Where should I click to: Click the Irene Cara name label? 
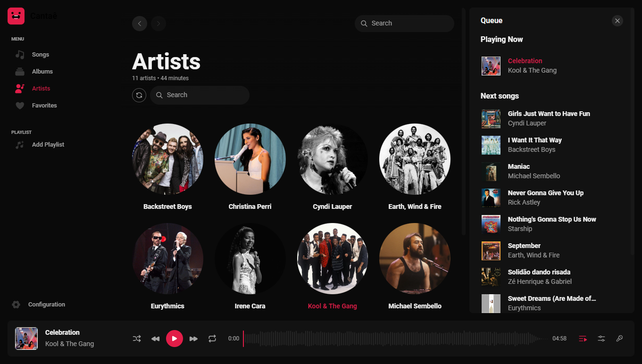tap(250, 306)
